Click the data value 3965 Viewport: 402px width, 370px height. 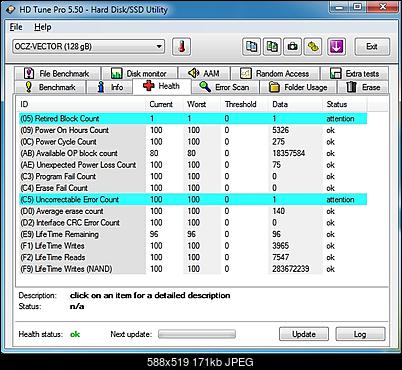[280, 246]
